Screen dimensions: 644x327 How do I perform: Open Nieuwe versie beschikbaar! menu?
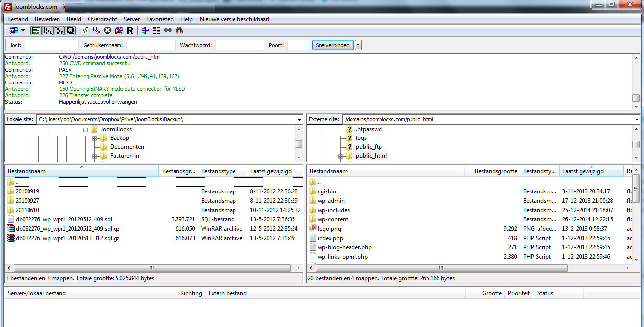click(234, 19)
